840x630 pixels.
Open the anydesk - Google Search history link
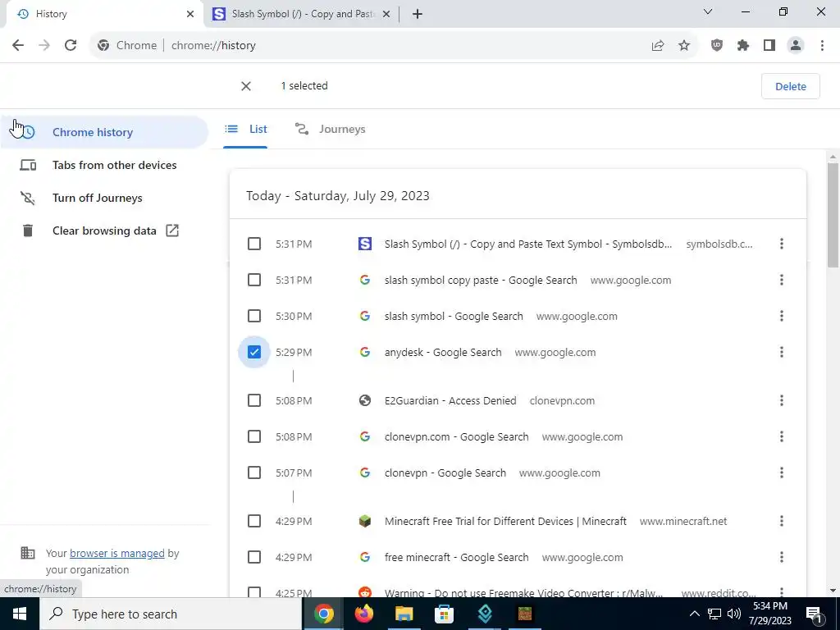tap(443, 353)
